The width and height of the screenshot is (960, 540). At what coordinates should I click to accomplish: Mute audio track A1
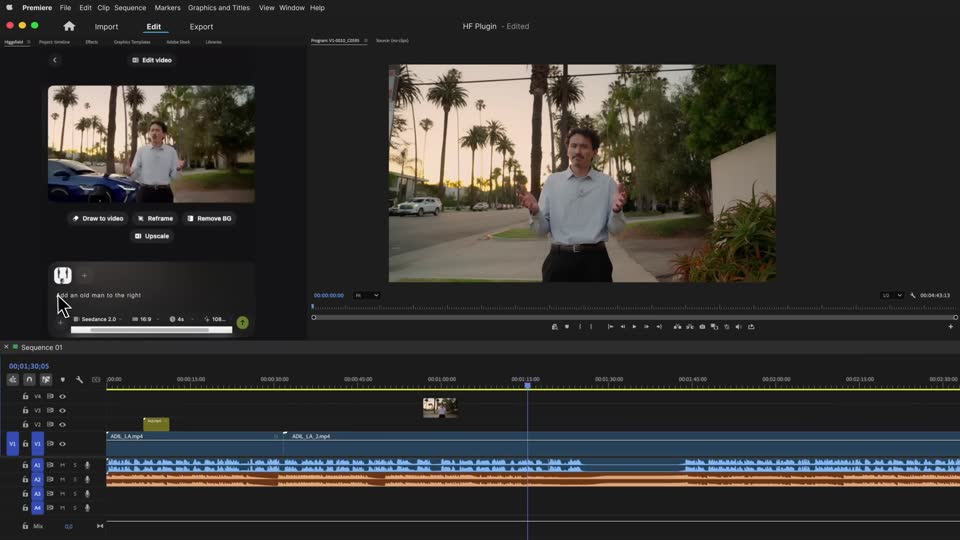62,465
